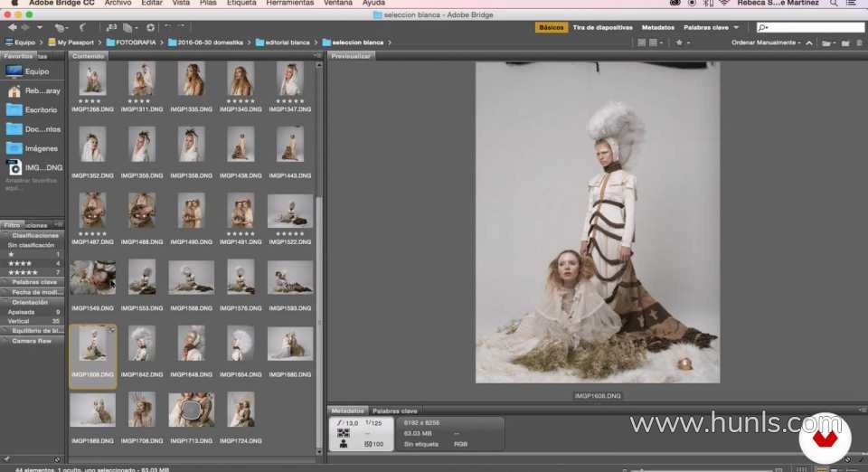Select thumbnail IMGP1713.DNG
This screenshot has height=472, width=868.
(x=191, y=410)
